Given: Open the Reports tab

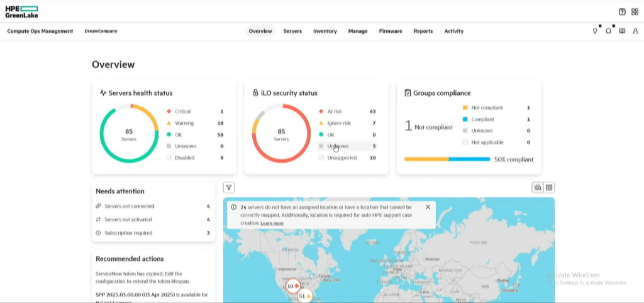Looking at the screenshot, I should [x=423, y=31].
